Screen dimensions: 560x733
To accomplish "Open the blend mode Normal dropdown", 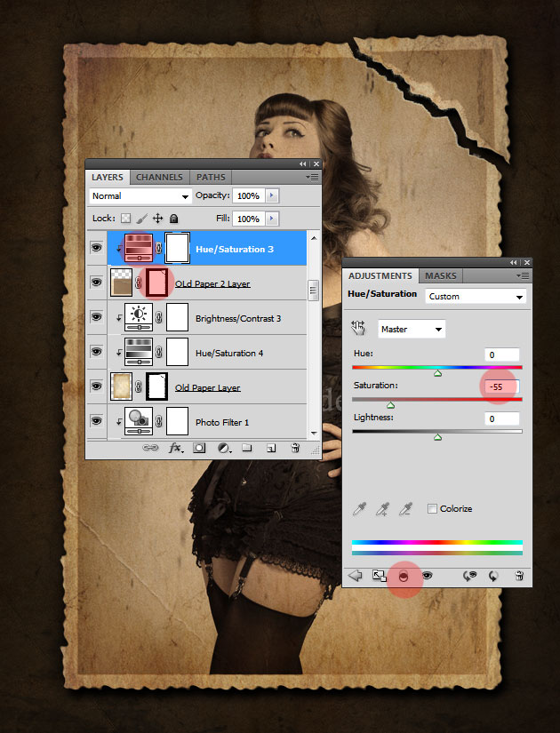I will (140, 196).
